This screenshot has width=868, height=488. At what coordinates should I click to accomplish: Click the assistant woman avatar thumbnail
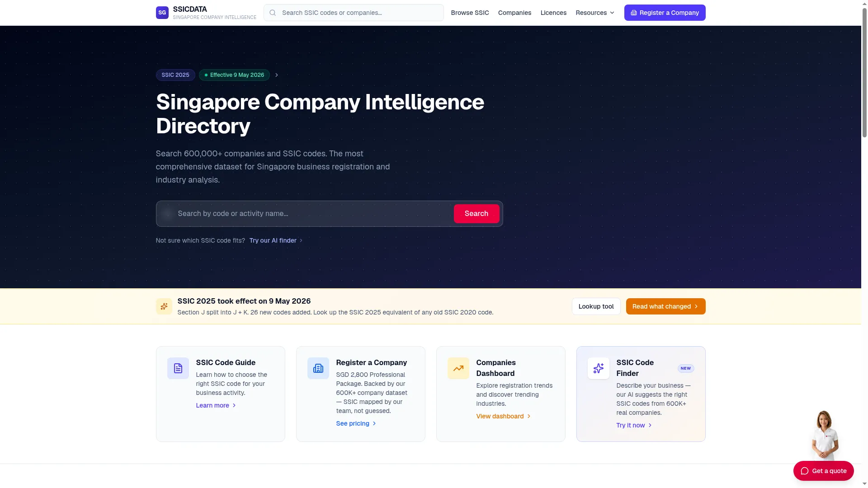(x=825, y=436)
